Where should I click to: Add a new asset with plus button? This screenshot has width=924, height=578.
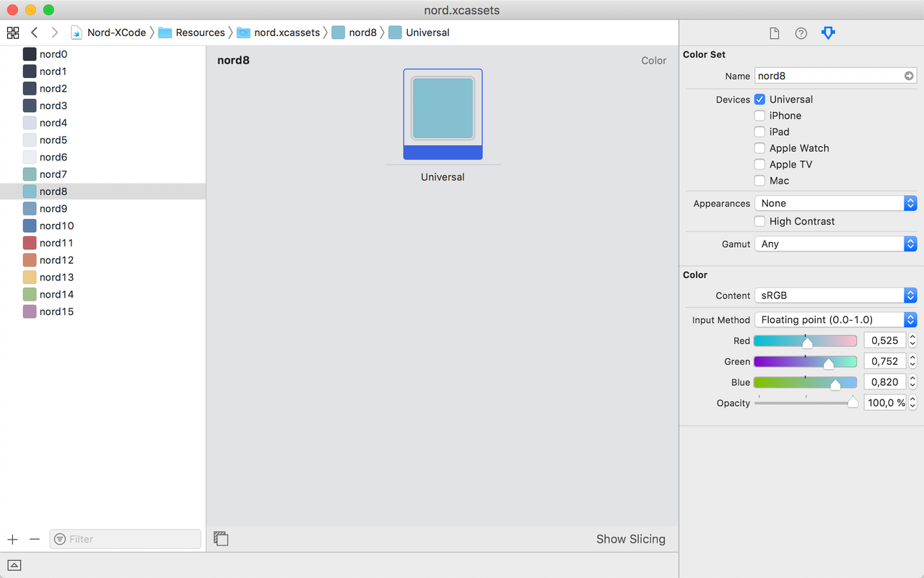point(12,539)
